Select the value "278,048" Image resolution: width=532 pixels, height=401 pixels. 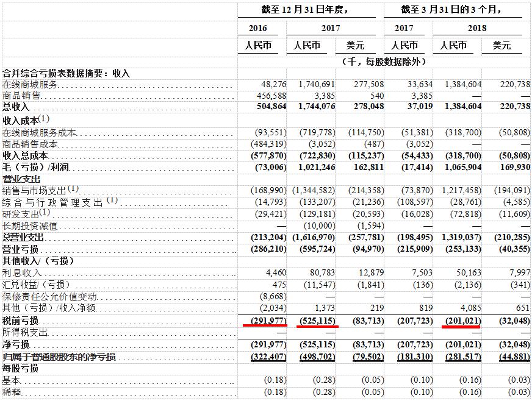pyautogui.click(x=369, y=107)
